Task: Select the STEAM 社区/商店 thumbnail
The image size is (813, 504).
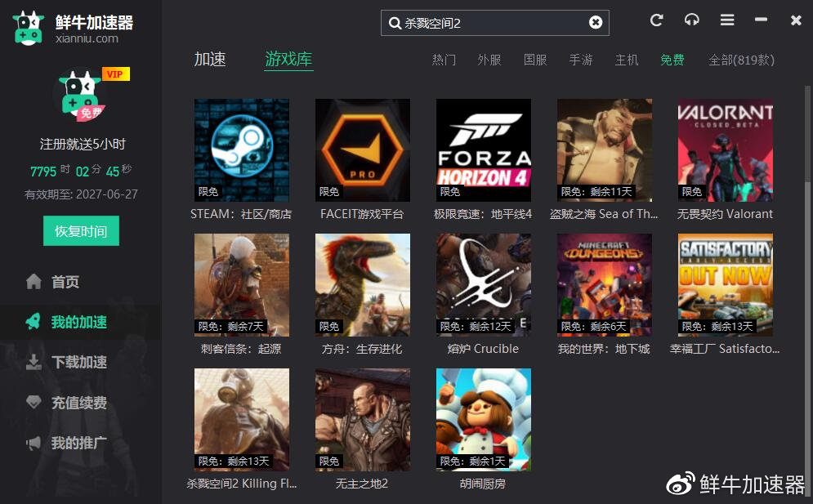Action: (x=241, y=149)
